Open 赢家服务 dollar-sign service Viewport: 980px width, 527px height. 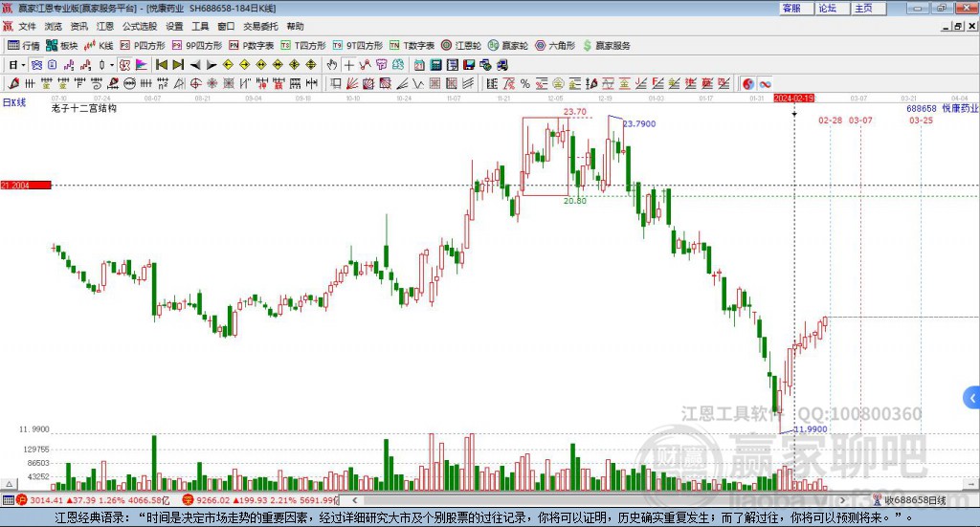pos(606,46)
